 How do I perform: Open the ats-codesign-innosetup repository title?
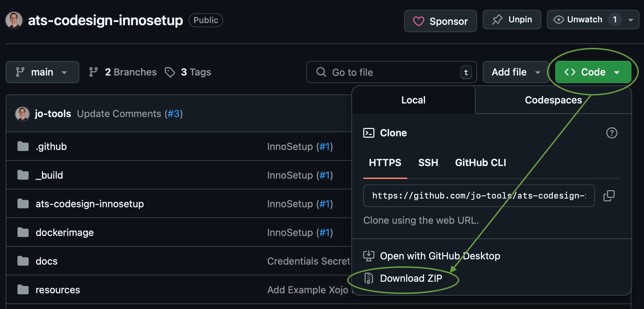pos(105,20)
